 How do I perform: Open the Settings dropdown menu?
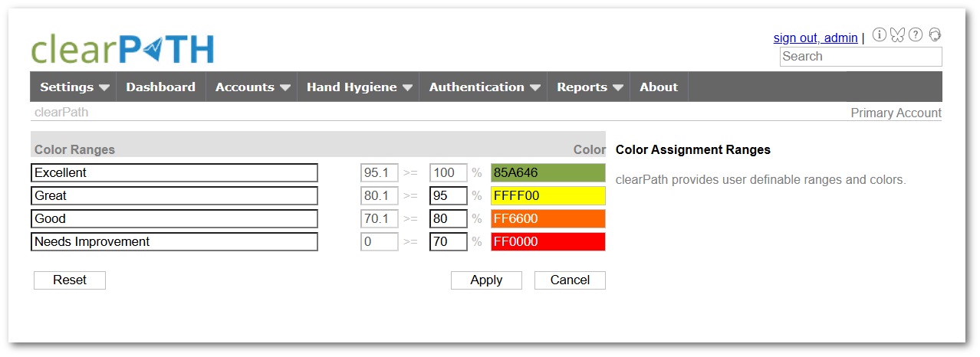[x=74, y=87]
